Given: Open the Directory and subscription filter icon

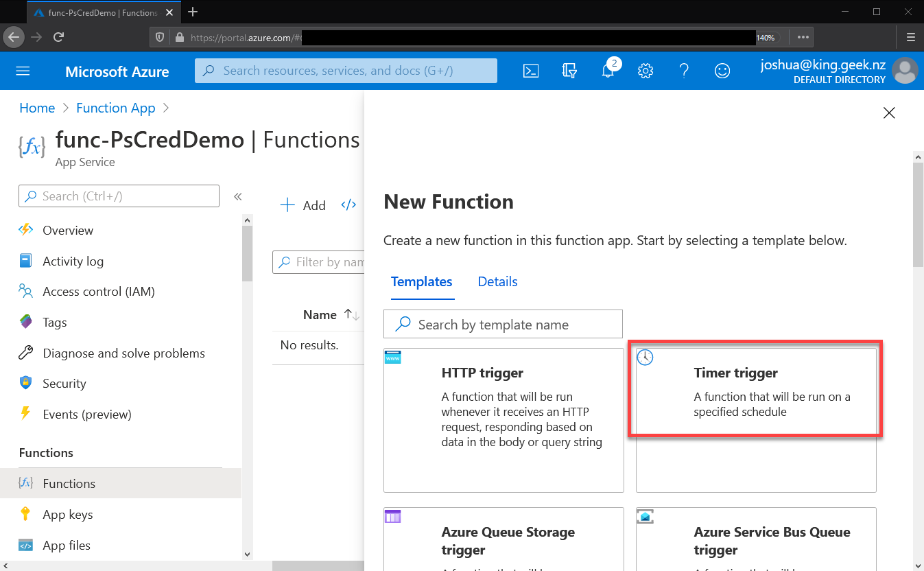Looking at the screenshot, I should [x=569, y=71].
